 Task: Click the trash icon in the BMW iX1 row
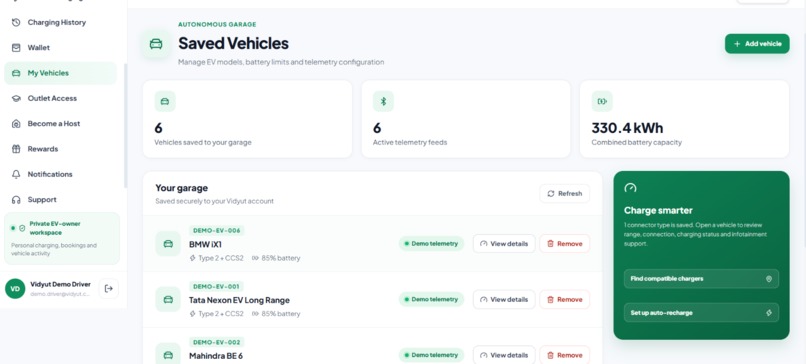[x=551, y=244]
